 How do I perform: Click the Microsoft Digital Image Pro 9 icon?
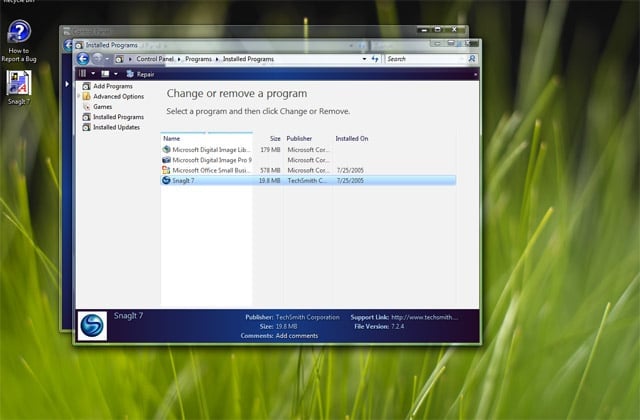tap(166, 160)
